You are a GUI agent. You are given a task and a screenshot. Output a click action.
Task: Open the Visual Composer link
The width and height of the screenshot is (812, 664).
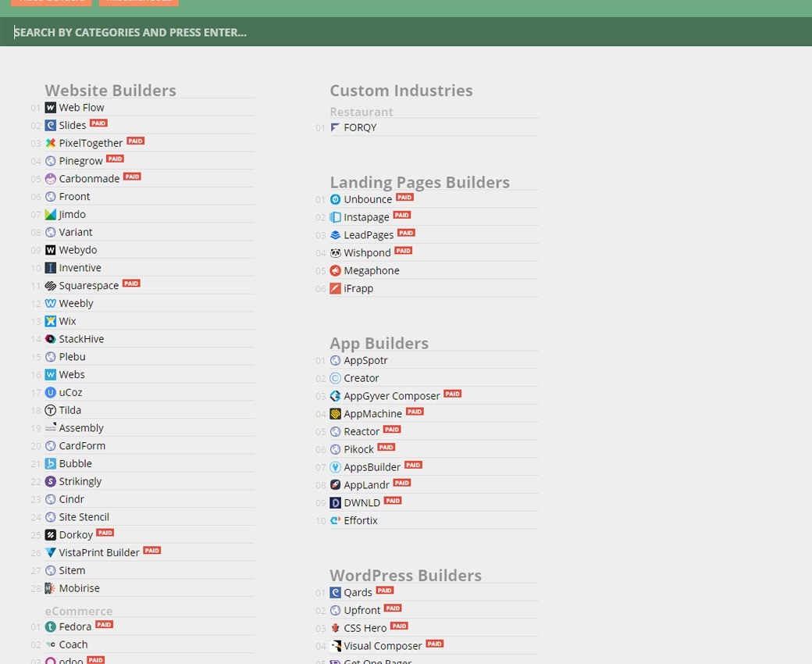pyautogui.click(x=383, y=646)
